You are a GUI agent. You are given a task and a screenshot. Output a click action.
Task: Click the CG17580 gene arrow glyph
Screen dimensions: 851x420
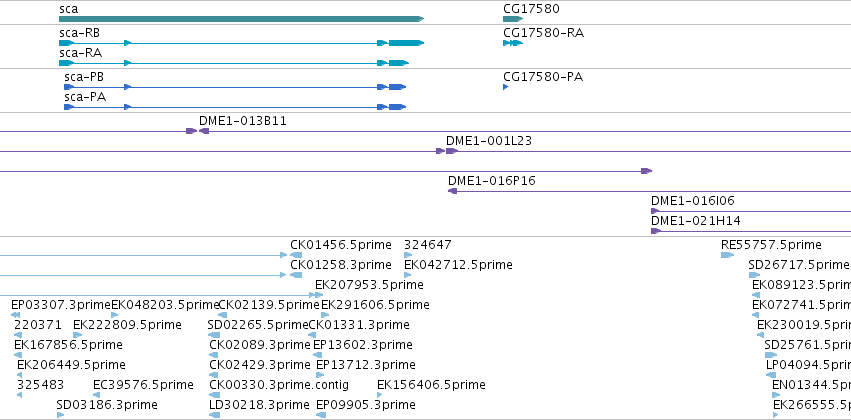(x=513, y=19)
